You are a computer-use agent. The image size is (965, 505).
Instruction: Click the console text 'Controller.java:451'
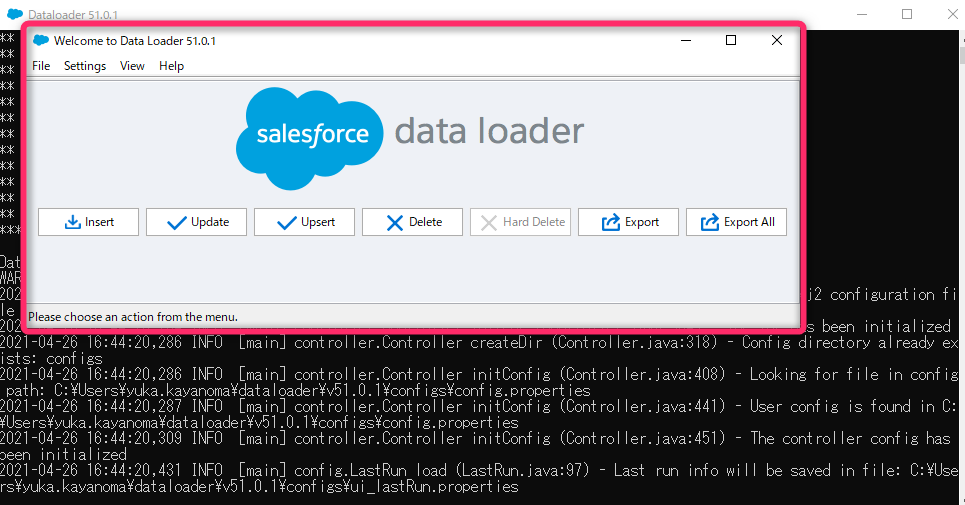[x=642, y=438]
